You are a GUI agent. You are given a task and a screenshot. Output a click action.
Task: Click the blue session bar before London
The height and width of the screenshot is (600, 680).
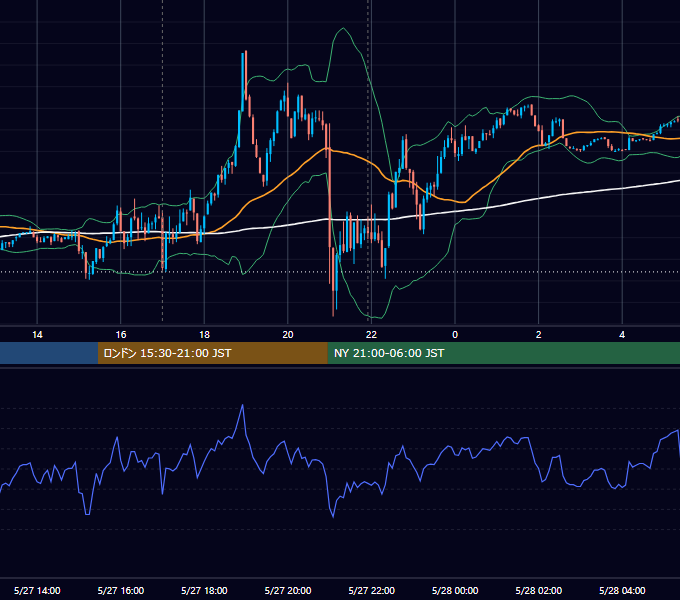pos(49,353)
